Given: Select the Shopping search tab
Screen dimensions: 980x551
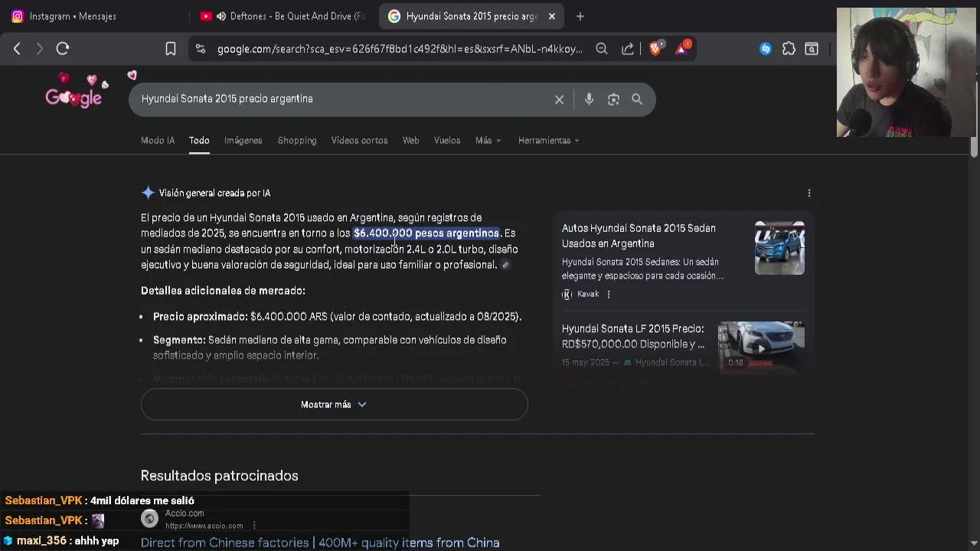Looking at the screenshot, I should click(297, 141).
